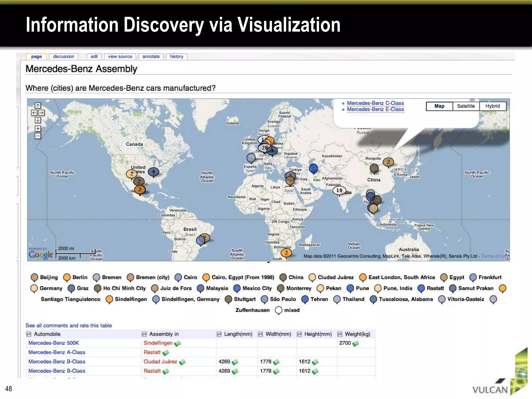This screenshot has height=399, width=532.
Task: Zoom in the map with plus
Action: tap(38, 129)
